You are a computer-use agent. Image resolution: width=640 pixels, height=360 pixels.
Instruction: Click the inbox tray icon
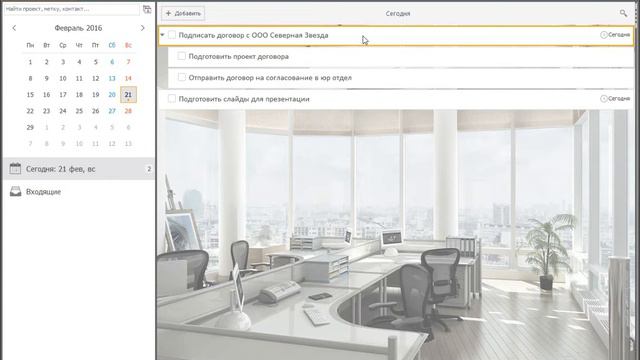click(x=15, y=191)
